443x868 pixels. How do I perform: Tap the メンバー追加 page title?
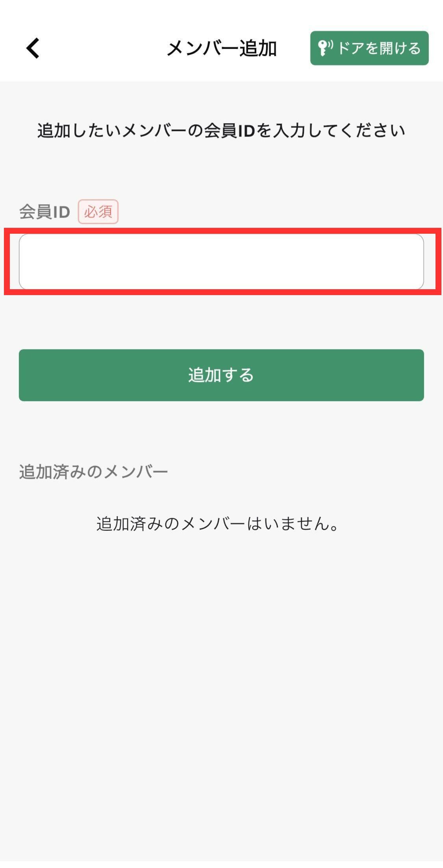pyautogui.click(x=222, y=48)
